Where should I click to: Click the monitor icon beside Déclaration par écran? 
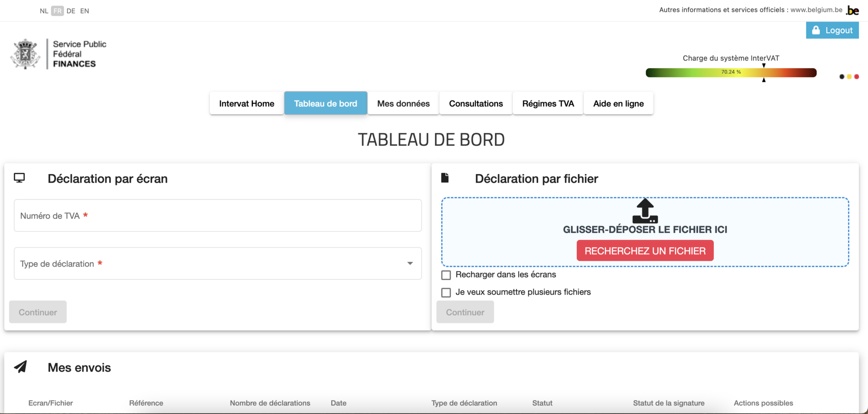tap(19, 178)
